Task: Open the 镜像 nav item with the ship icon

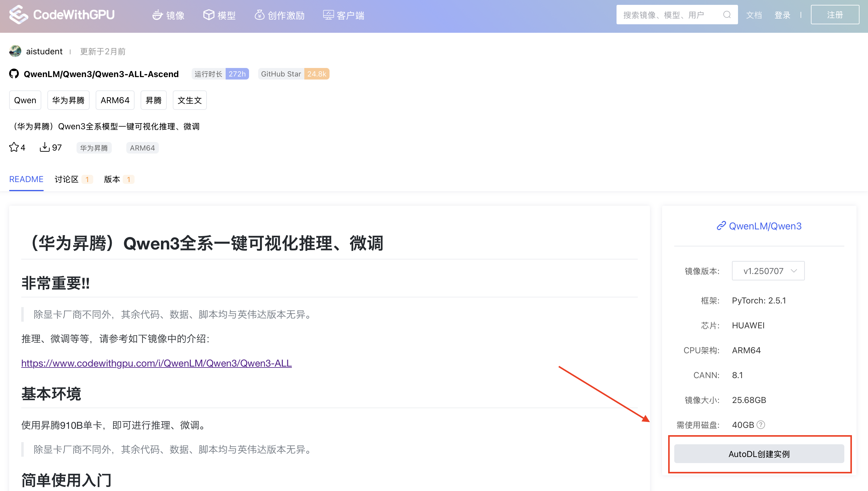Action: pyautogui.click(x=168, y=15)
